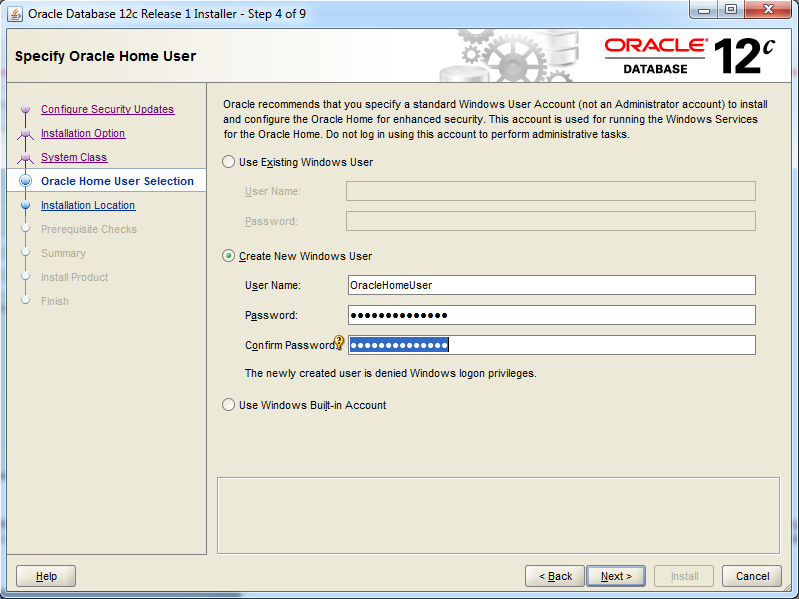Open the System Class step
The image size is (799, 599).
(x=74, y=157)
